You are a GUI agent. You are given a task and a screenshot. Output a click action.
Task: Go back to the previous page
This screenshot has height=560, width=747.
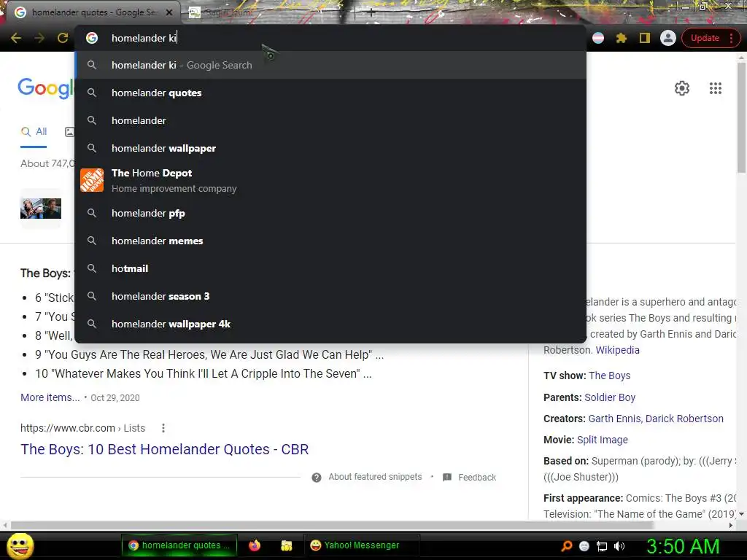click(16, 38)
